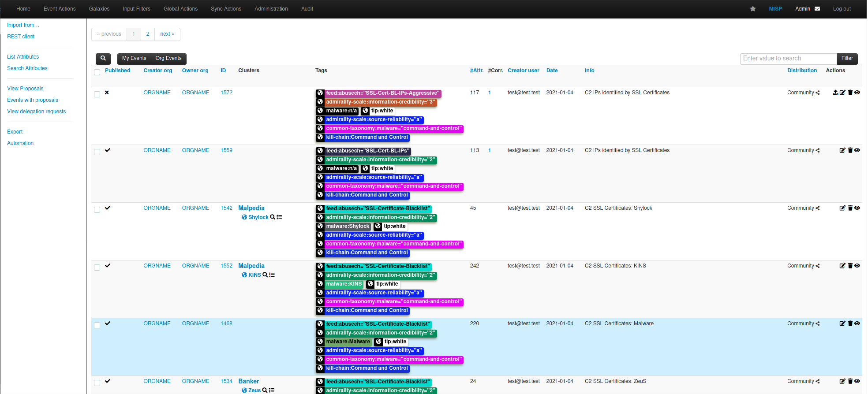Go to page 2 of events

click(x=148, y=34)
